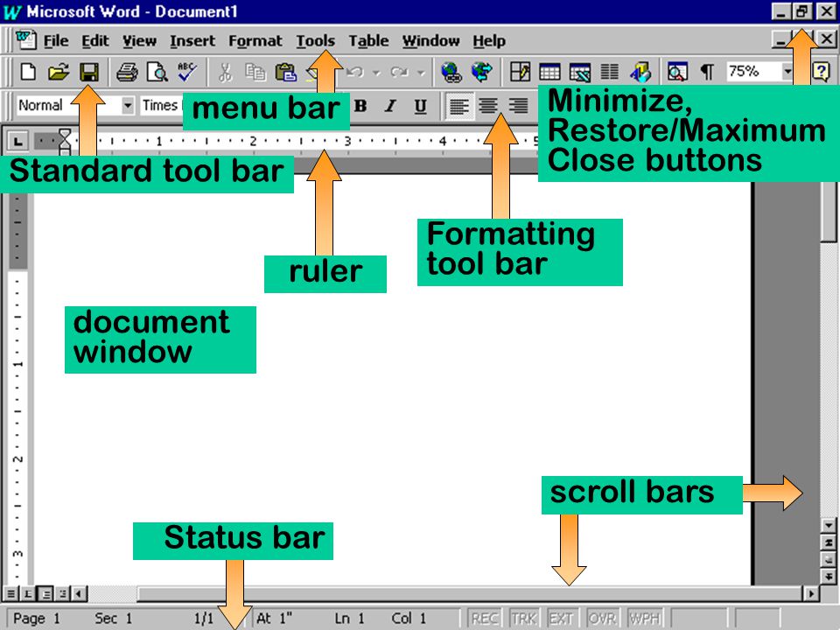
Task: Toggle Show/Hide paragraph marks
Action: [707, 71]
